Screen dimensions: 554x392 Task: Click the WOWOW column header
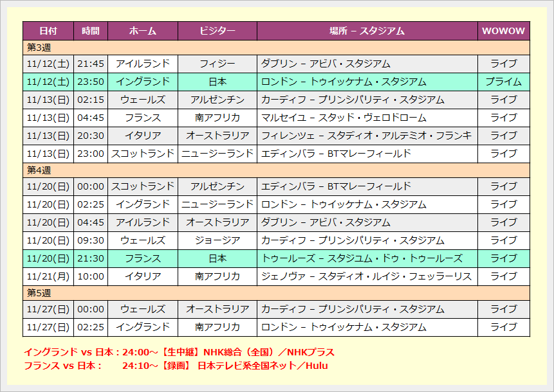pos(503,31)
